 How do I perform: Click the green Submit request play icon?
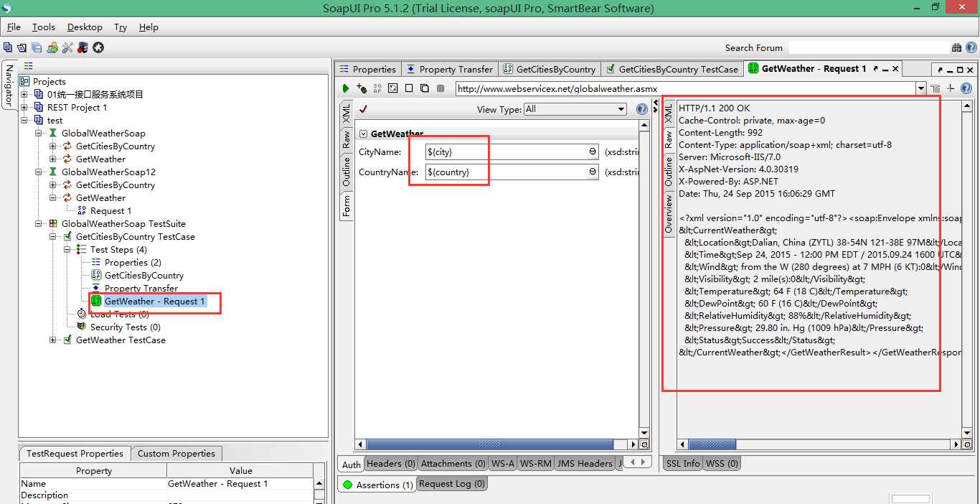[x=346, y=88]
